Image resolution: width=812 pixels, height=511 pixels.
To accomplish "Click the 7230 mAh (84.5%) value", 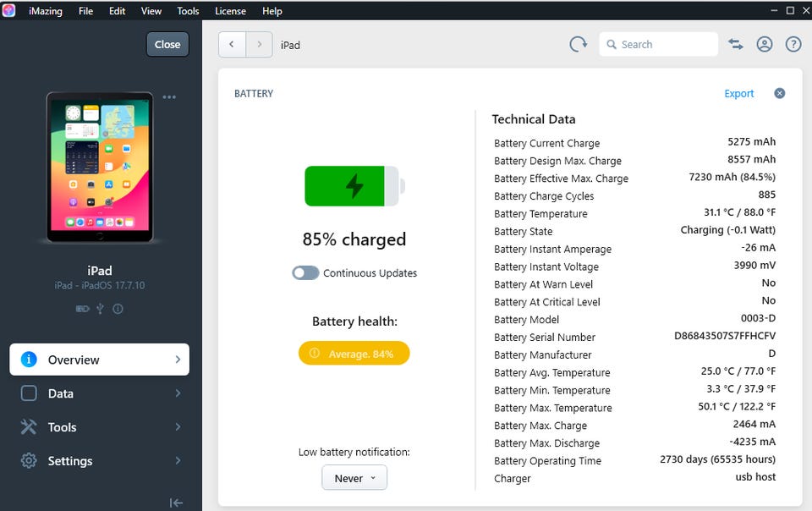I will pos(732,177).
